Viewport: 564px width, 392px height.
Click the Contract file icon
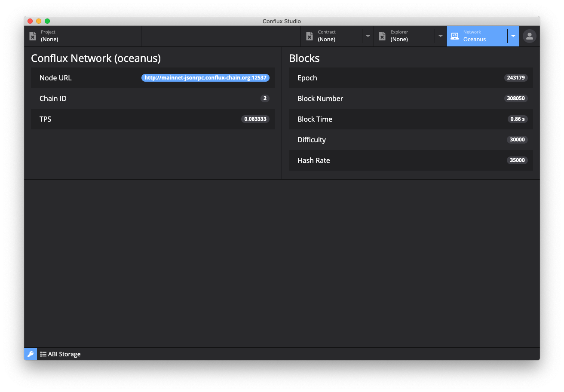coord(310,36)
